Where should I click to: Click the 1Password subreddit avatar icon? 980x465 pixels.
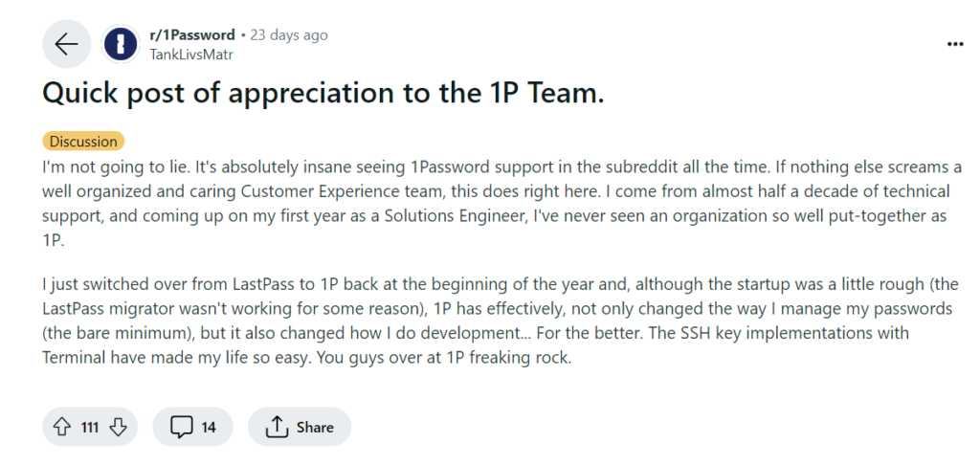tap(120, 44)
